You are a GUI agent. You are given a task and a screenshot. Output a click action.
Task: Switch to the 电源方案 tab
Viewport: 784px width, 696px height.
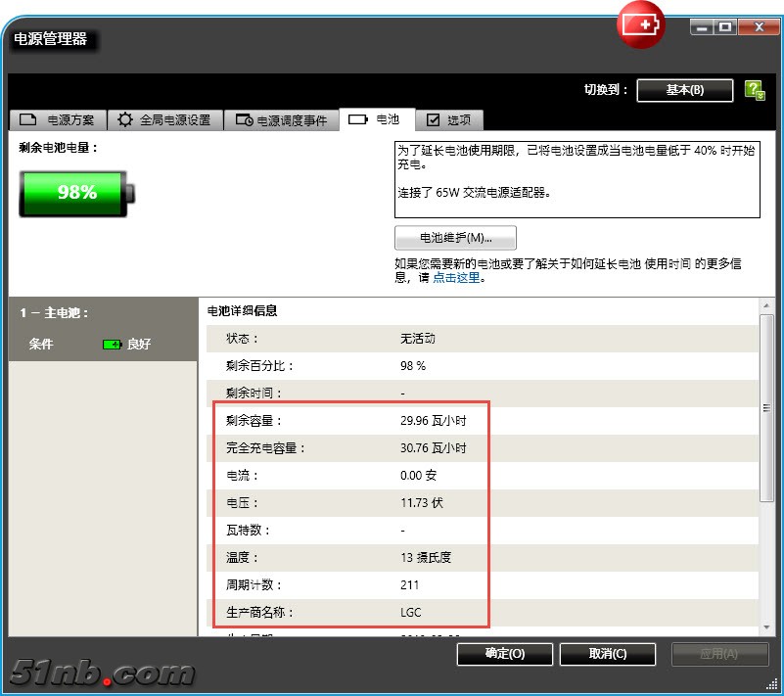tap(58, 120)
